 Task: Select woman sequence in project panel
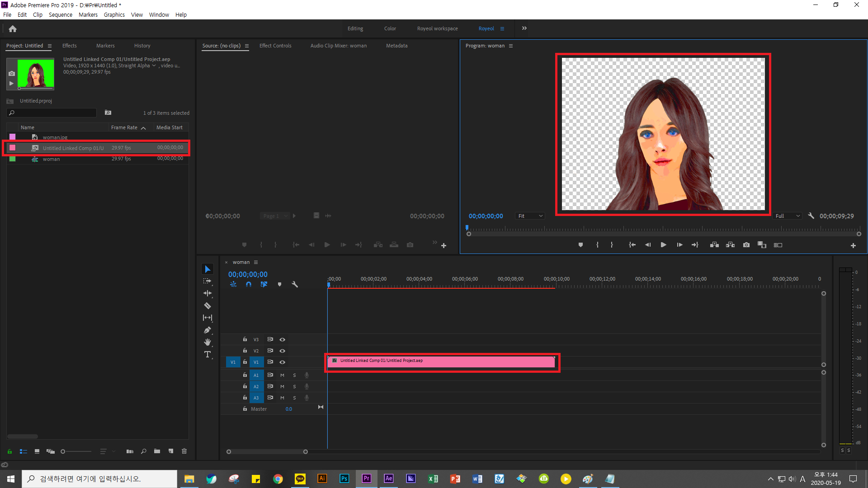point(51,159)
